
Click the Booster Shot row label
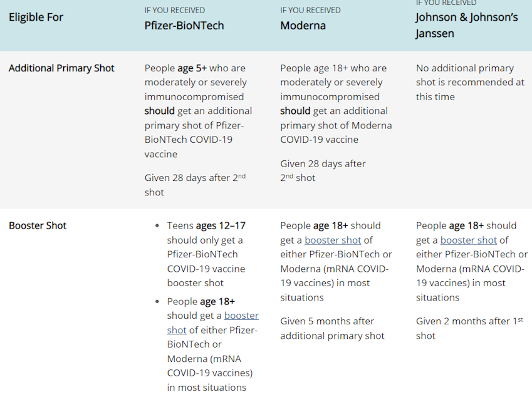click(38, 225)
